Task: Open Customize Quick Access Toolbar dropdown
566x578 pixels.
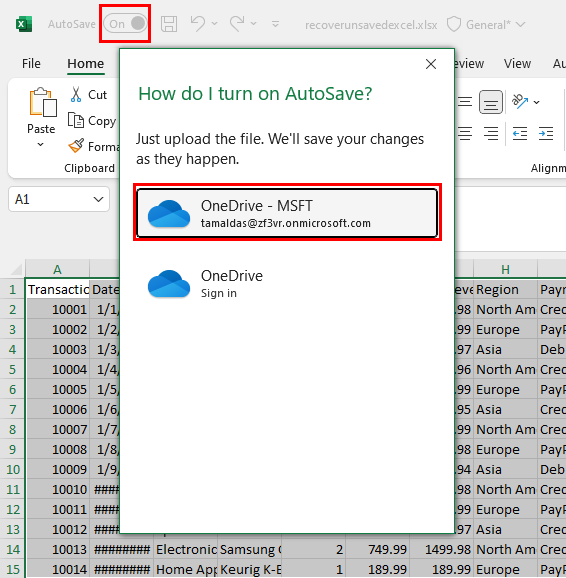Action: tap(275, 24)
